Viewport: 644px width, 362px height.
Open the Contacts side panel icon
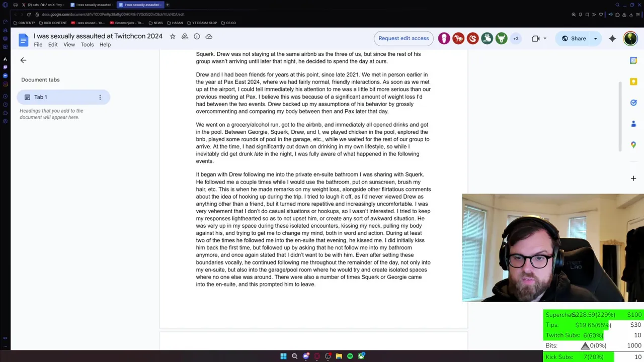[633, 124]
